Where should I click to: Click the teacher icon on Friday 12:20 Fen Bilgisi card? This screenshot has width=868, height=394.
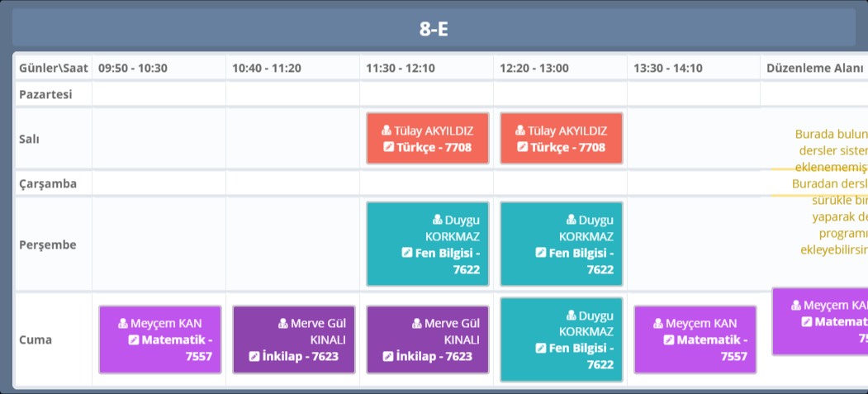572,315
